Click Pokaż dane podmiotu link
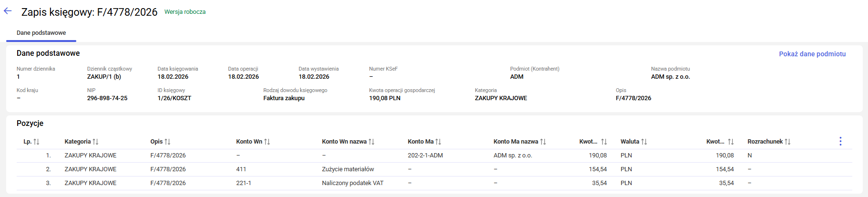The image size is (868, 197). (x=812, y=54)
